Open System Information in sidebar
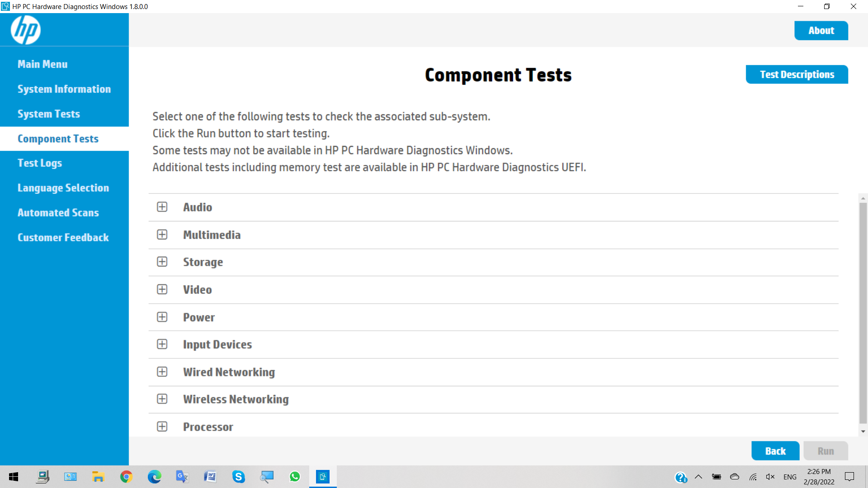 (64, 89)
